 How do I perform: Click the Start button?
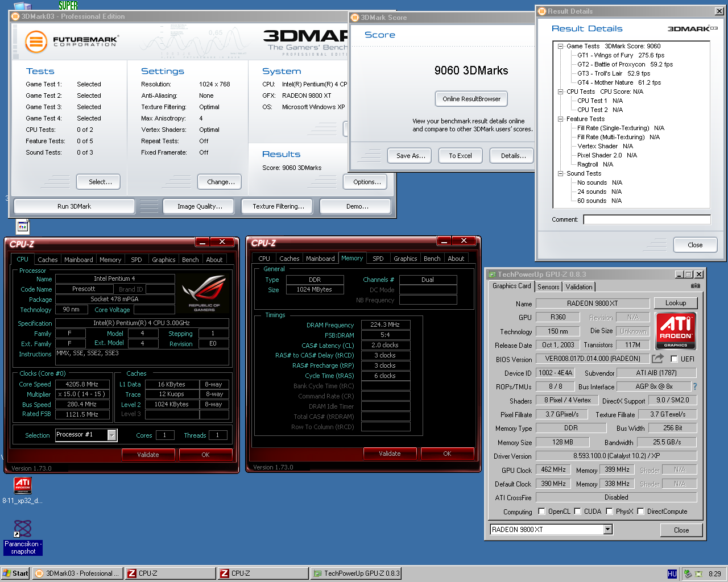(15, 573)
